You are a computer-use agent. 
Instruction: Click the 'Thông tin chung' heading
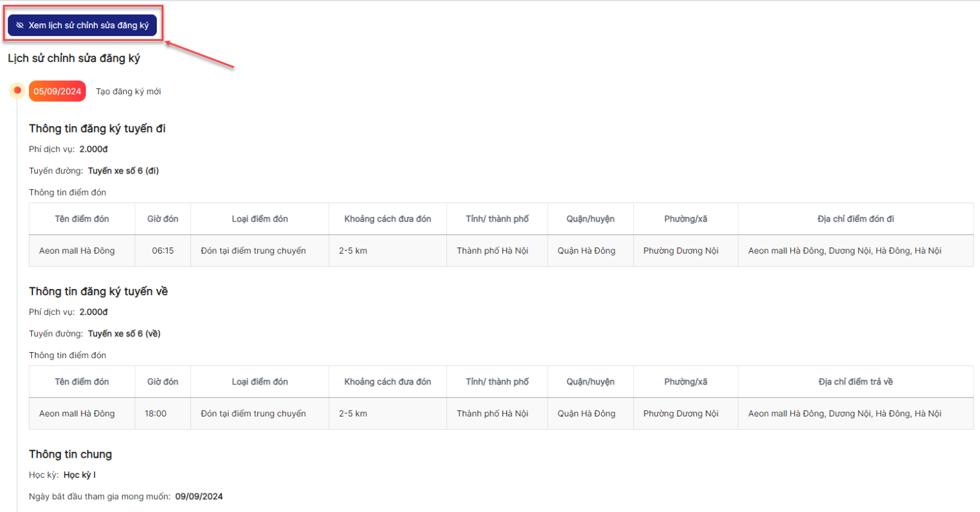coord(70,454)
